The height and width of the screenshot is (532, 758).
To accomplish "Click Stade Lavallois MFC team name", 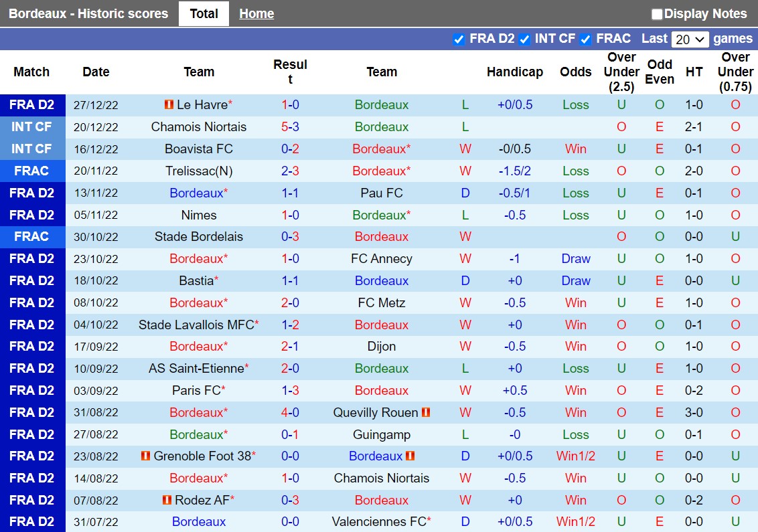I will (196, 325).
